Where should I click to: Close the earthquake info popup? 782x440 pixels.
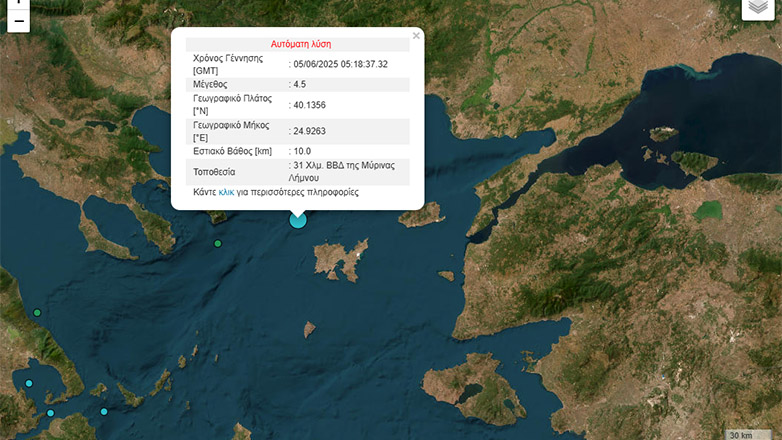416,36
